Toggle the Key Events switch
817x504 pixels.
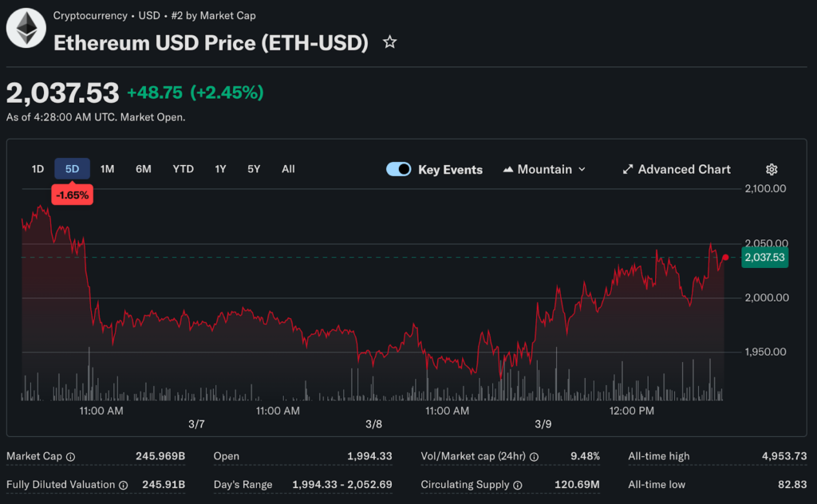click(x=398, y=169)
